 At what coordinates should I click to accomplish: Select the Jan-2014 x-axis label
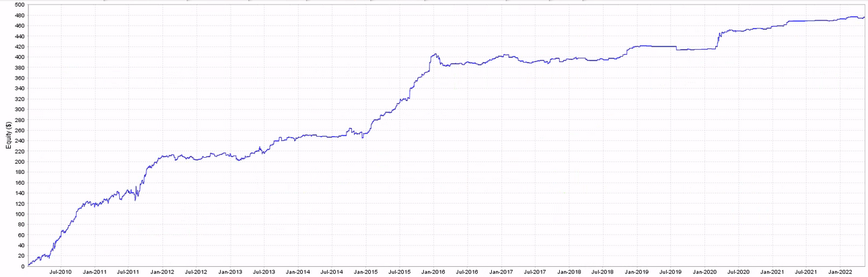(299, 272)
